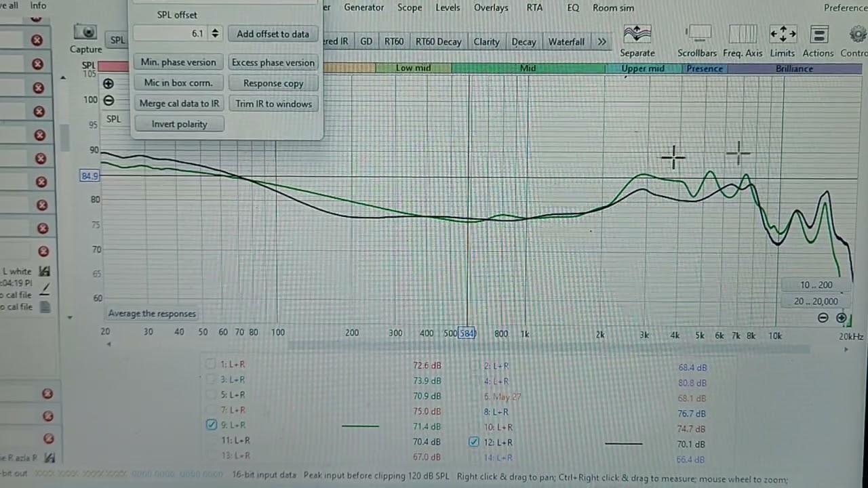Click the measurement list vertical scrollbar thumb
The width and height of the screenshot is (868, 488).
(66, 138)
